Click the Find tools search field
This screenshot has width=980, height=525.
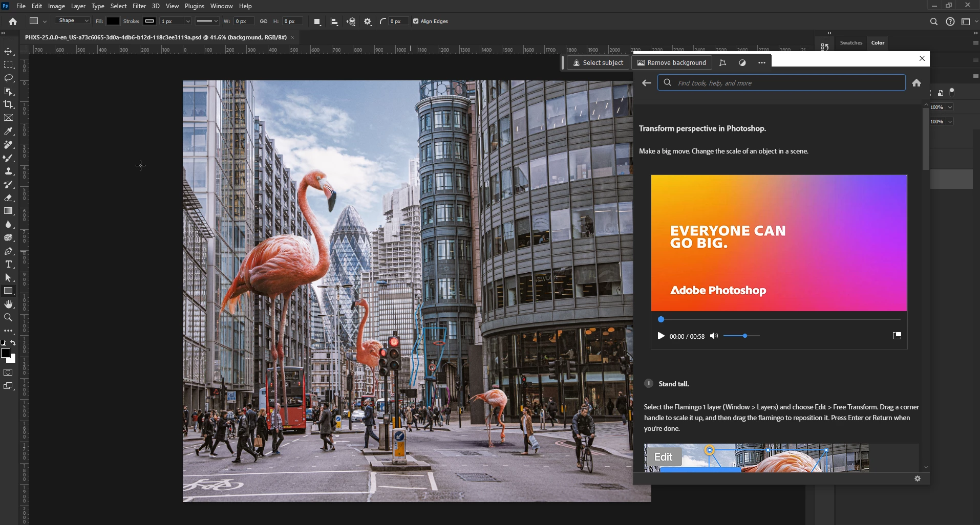[x=781, y=83]
